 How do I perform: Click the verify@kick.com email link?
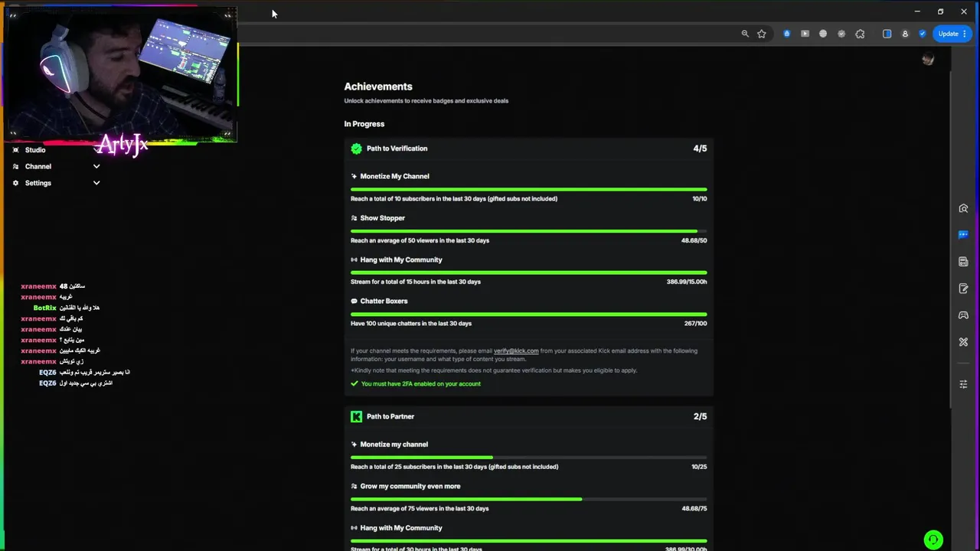click(x=516, y=351)
